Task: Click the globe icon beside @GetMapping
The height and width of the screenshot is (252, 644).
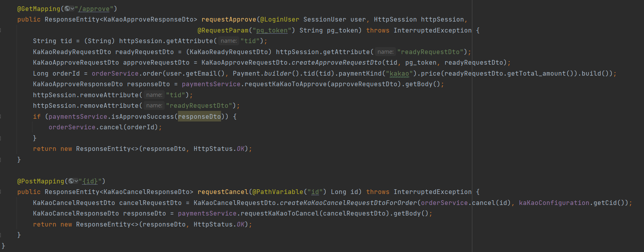Action: tap(67, 9)
